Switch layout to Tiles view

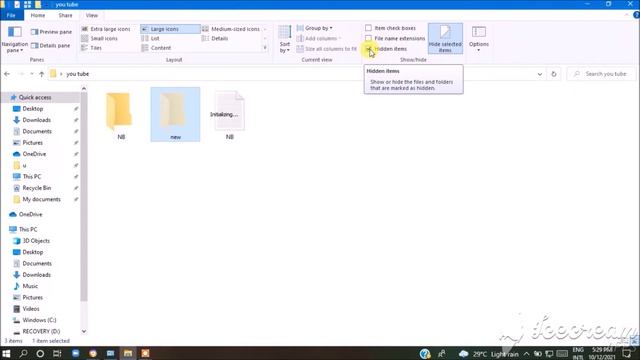91,48
